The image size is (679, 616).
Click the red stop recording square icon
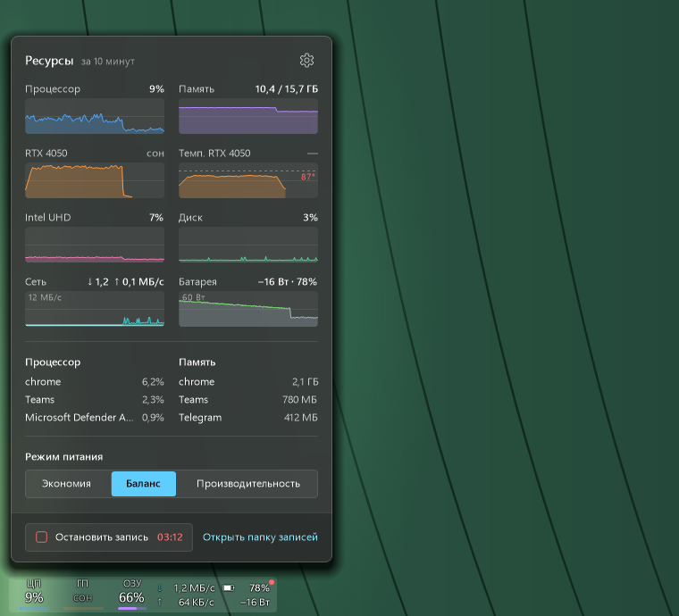pos(42,537)
